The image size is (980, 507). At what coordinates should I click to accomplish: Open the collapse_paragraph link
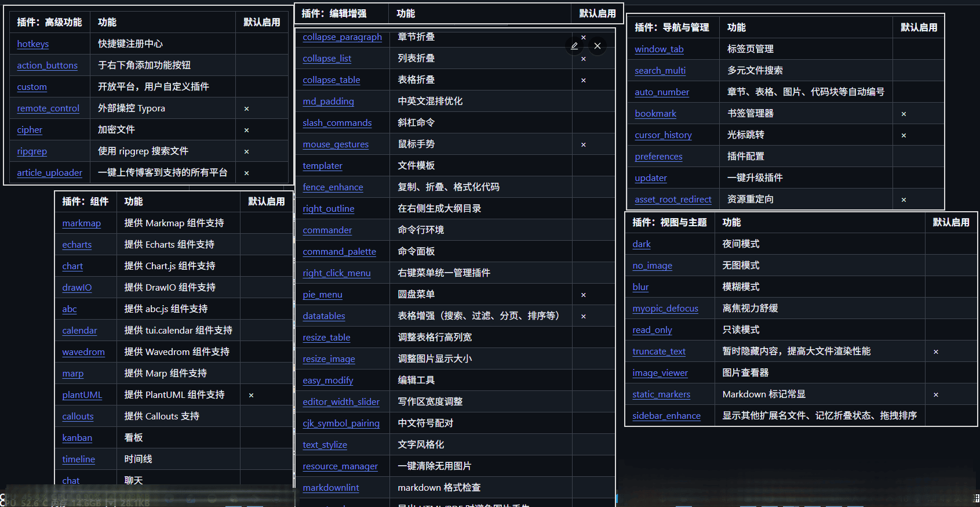tap(343, 37)
